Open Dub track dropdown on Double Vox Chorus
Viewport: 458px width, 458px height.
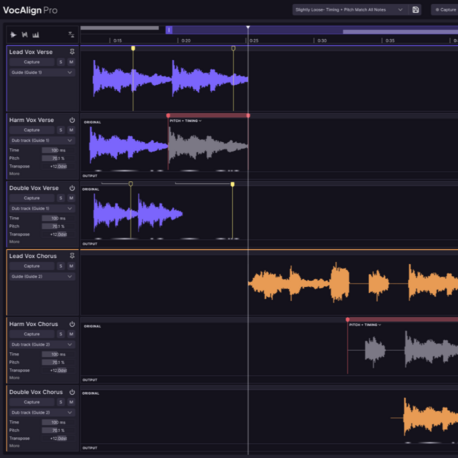point(42,412)
